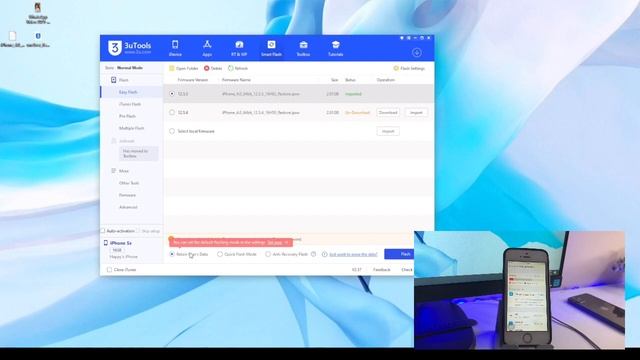Click the Feedback link in status bar
Screen dimensions: 640x360
pos(382,270)
